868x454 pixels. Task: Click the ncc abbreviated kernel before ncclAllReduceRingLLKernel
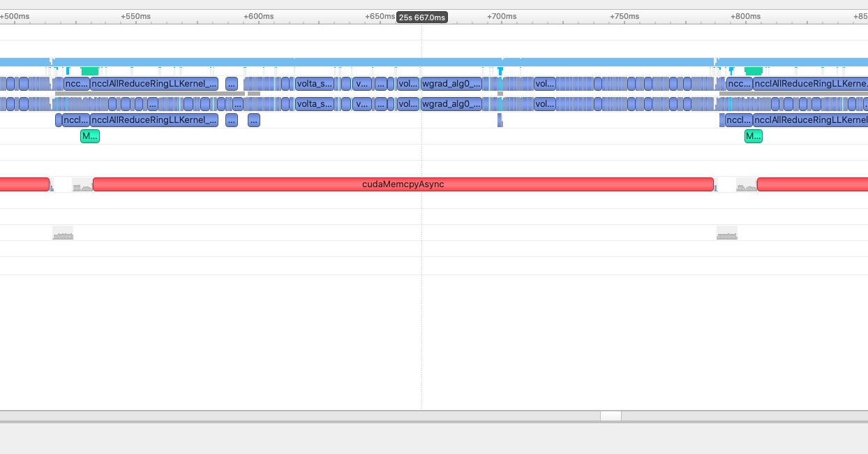76,84
